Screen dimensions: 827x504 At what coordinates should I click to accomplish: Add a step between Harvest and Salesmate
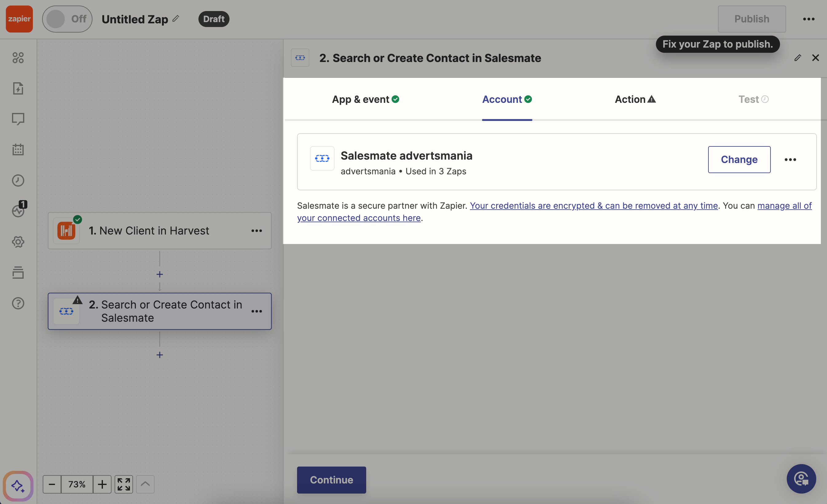pos(160,274)
